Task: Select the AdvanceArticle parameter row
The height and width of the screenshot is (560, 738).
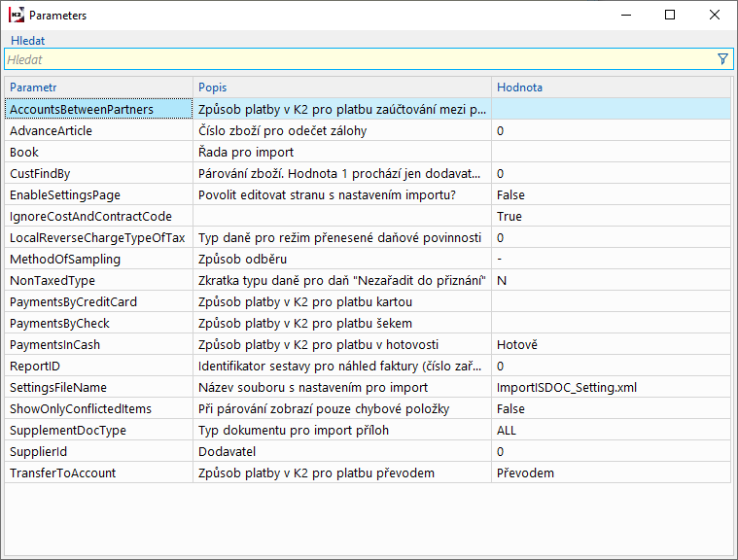Action: pos(51,130)
